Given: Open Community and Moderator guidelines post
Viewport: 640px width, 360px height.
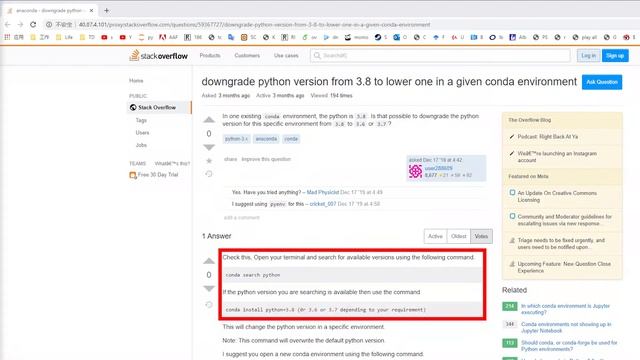Looking at the screenshot, I should point(564,220).
